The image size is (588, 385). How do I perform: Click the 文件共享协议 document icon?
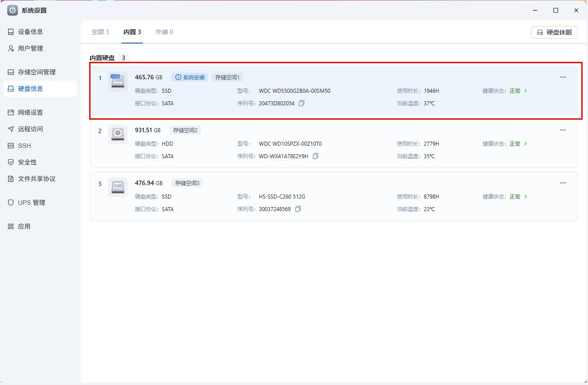11,179
